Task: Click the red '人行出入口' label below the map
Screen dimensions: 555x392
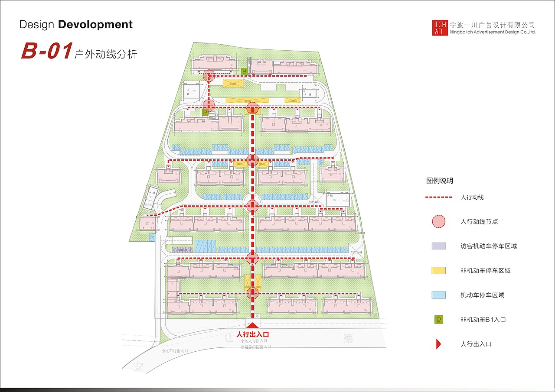Action: [253, 334]
